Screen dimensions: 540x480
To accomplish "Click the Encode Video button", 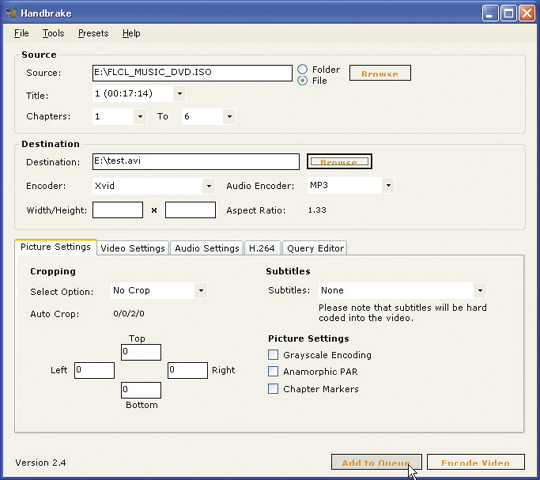I will [x=476, y=462].
